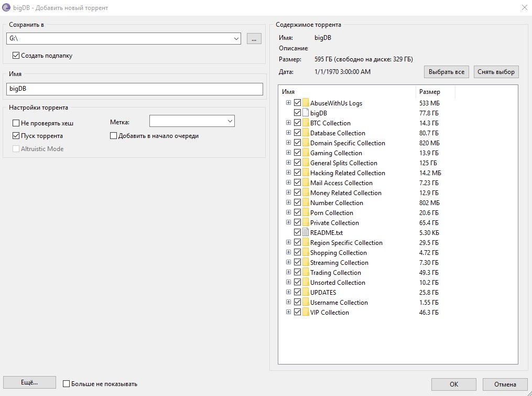Click the torrent name field 'bigDB'
Screen dimensions: 532x396
(x=134, y=89)
